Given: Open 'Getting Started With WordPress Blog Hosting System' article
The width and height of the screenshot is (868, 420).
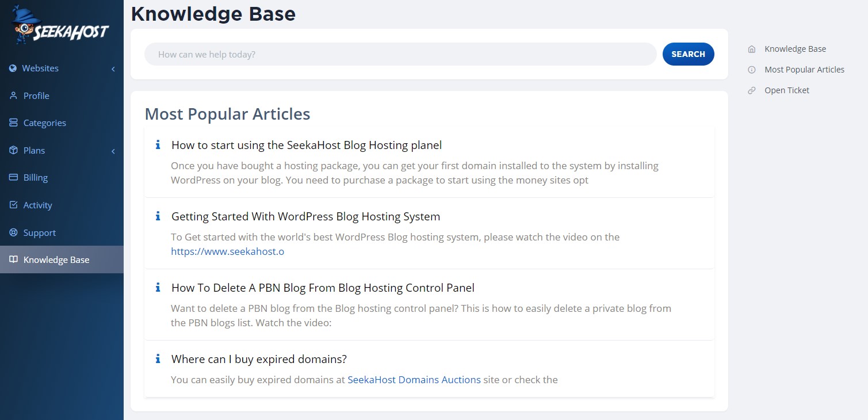Looking at the screenshot, I should pyautogui.click(x=305, y=216).
